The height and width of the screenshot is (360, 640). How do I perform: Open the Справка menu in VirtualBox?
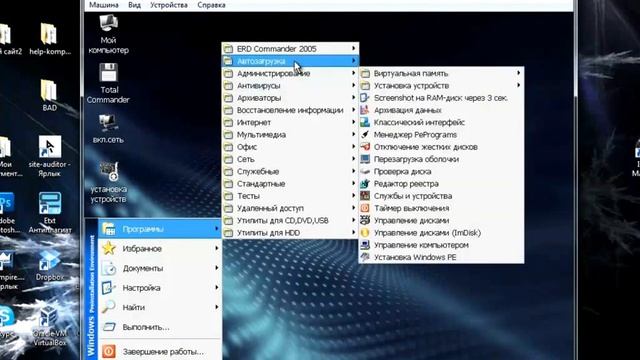pos(211,5)
